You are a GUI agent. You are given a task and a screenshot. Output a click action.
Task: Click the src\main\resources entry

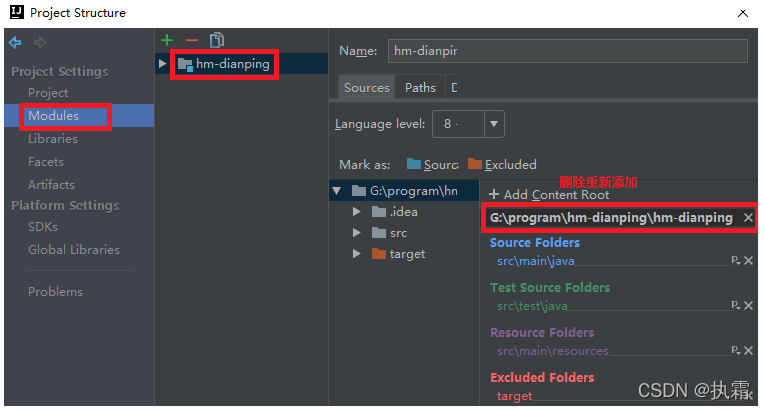click(553, 351)
